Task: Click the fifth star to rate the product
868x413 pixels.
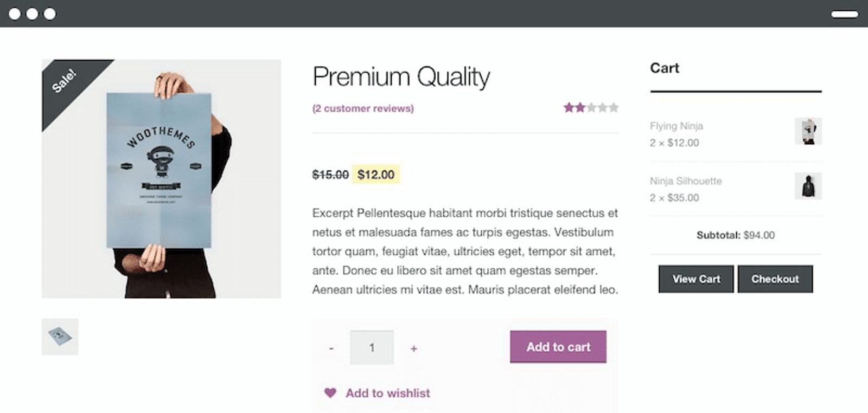Action: tap(614, 108)
